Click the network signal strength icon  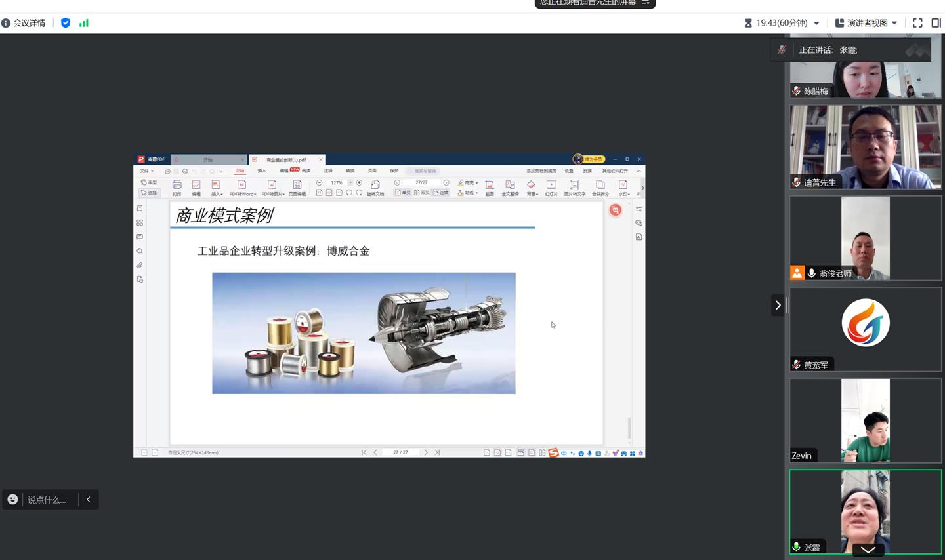(x=84, y=23)
